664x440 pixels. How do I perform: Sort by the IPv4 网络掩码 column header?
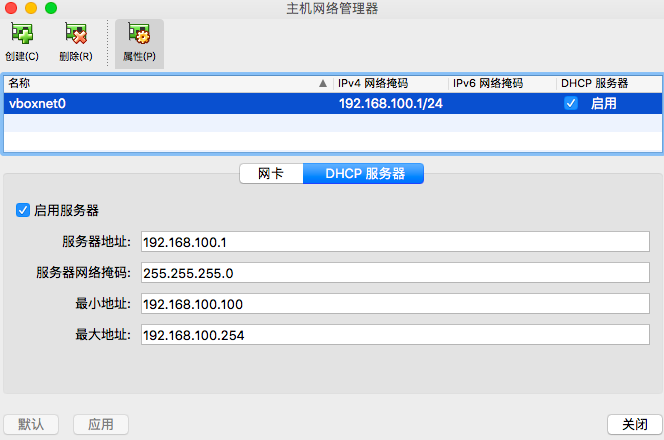[x=390, y=83]
